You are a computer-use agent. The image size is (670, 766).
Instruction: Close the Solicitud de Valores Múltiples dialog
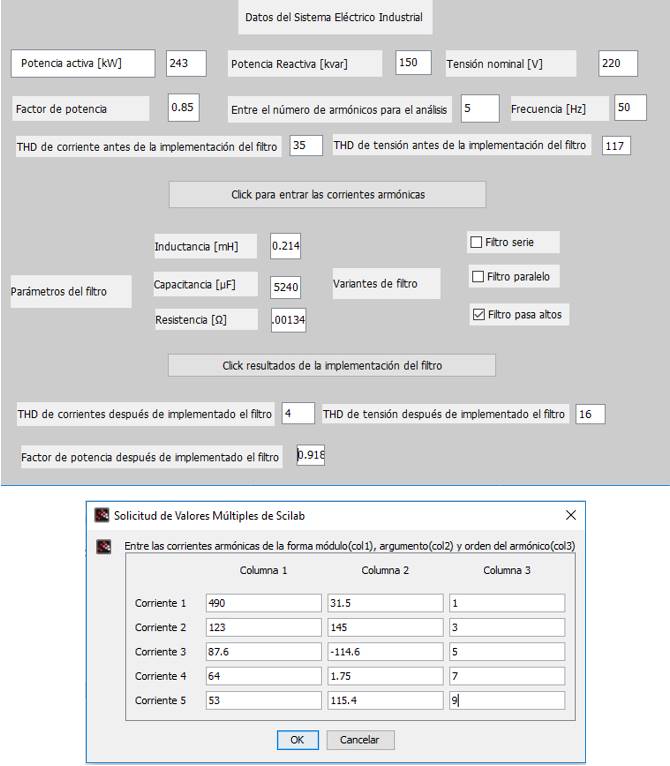pos(571,515)
